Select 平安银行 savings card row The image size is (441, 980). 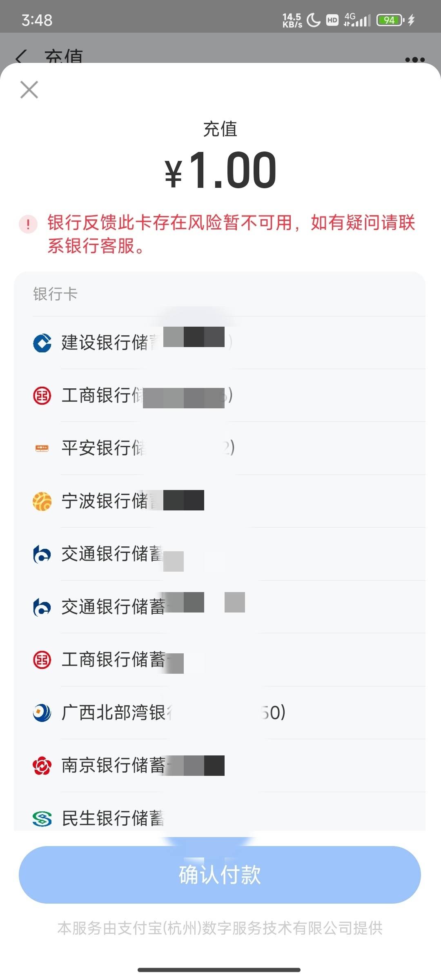[220, 448]
